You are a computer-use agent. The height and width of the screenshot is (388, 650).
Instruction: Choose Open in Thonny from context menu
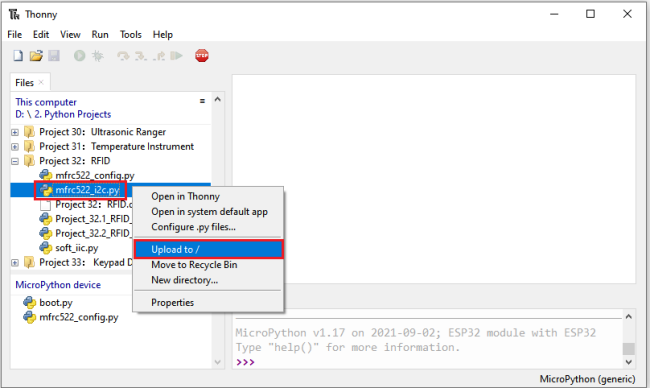point(209,196)
